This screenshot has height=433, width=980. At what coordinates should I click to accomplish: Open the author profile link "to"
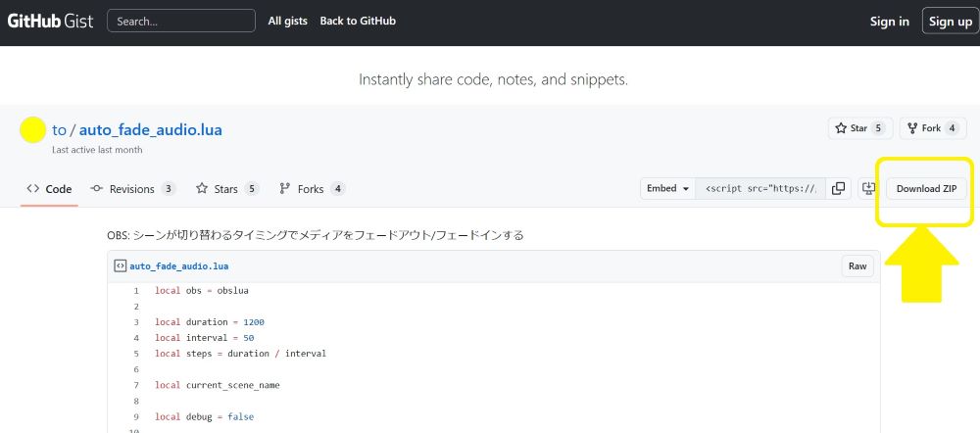point(59,130)
